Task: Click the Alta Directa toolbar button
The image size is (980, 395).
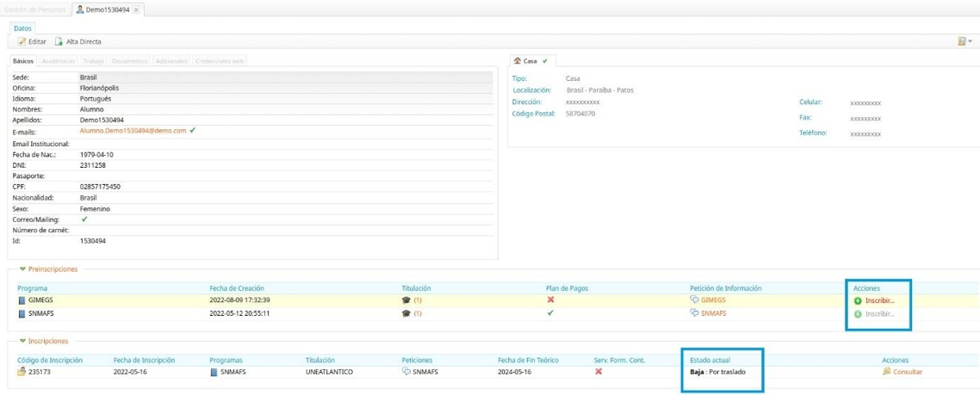Action: pyautogui.click(x=78, y=41)
